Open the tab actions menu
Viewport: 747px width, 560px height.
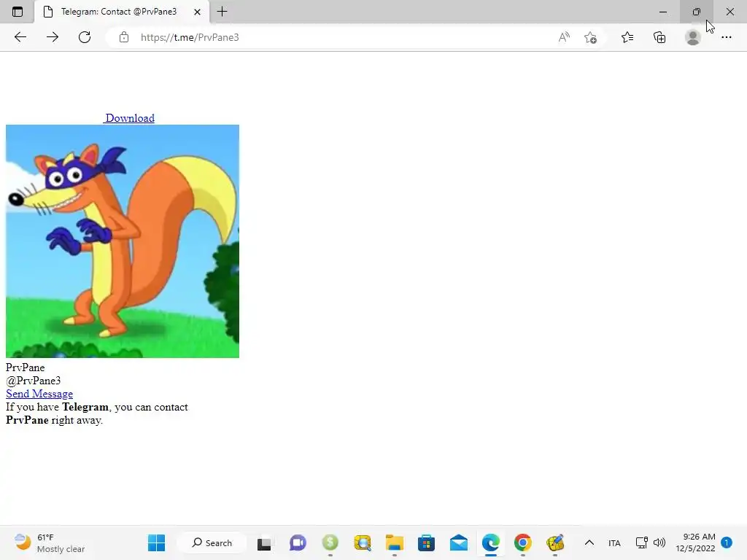click(18, 12)
